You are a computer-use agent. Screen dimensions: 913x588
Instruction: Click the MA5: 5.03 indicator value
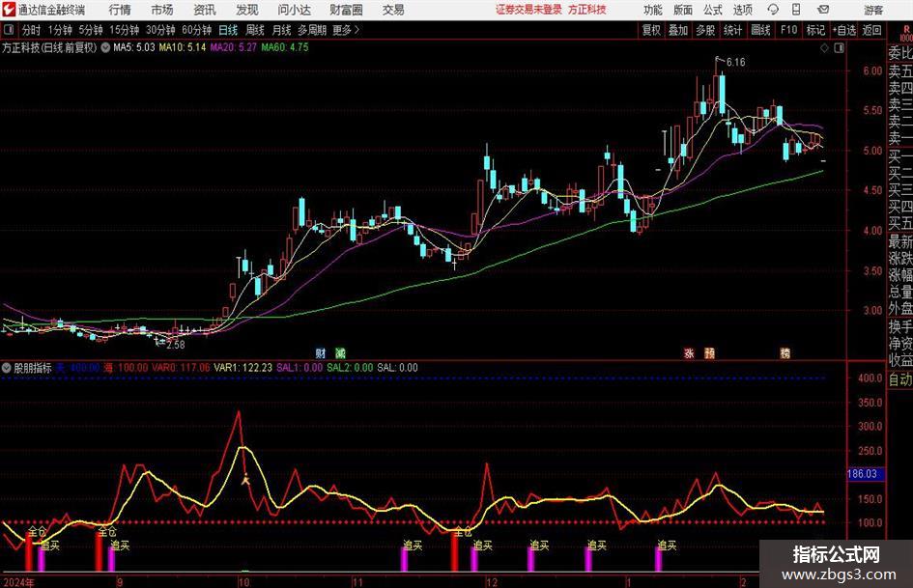[x=134, y=47]
